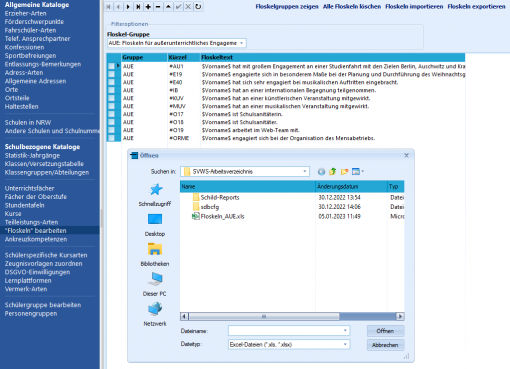Go up one folder level in dialog

pos(333,172)
